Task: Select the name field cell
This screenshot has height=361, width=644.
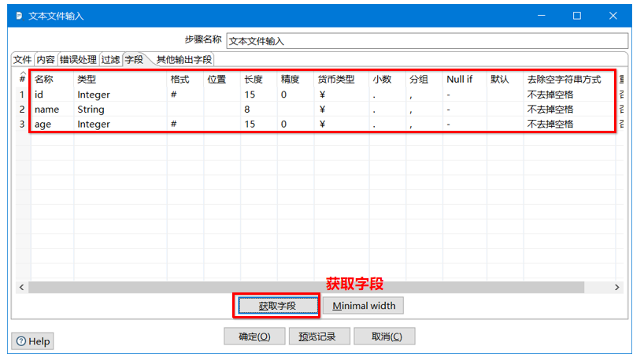Action: pyautogui.click(x=52, y=110)
